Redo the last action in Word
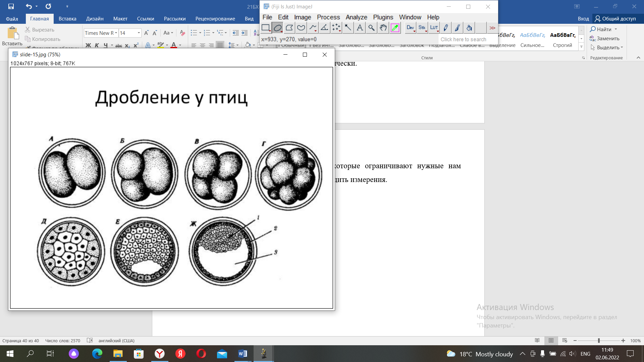644x362 pixels. click(x=48, y=6)
